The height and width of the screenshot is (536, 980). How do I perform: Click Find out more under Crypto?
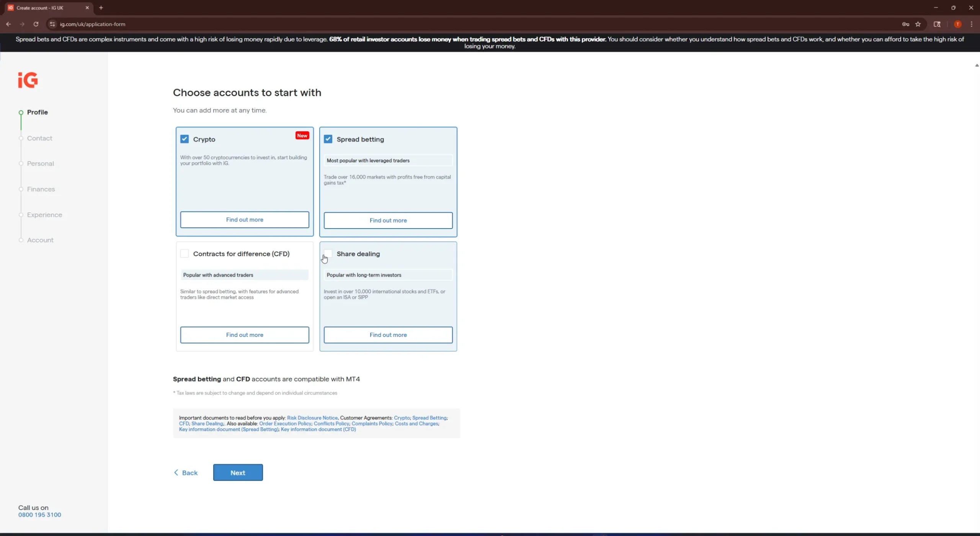245,220
